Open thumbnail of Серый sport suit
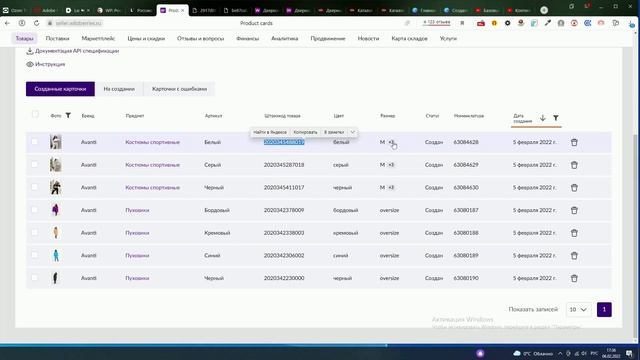The height and width of the screenshot is (360, 640). (56, 165)
